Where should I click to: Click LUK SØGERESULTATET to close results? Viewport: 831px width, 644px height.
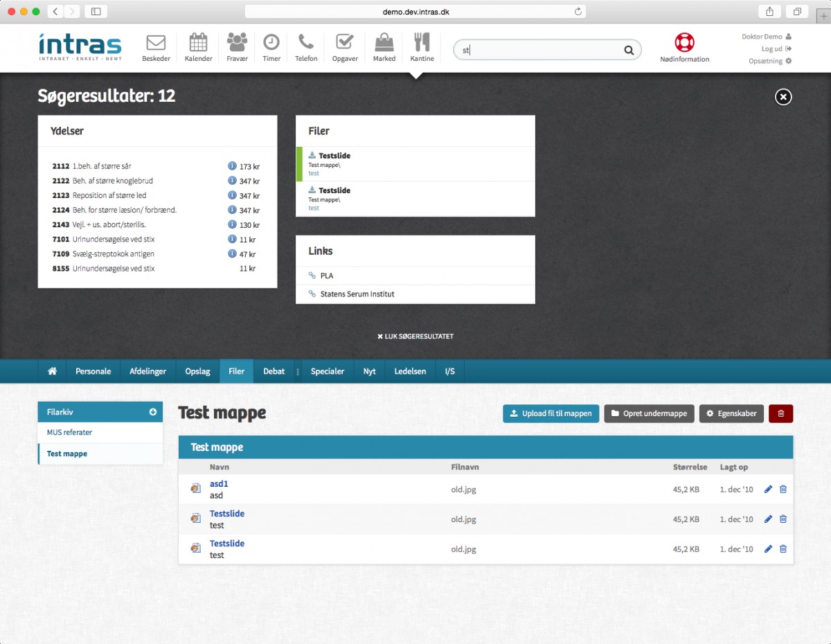point(415,337)
